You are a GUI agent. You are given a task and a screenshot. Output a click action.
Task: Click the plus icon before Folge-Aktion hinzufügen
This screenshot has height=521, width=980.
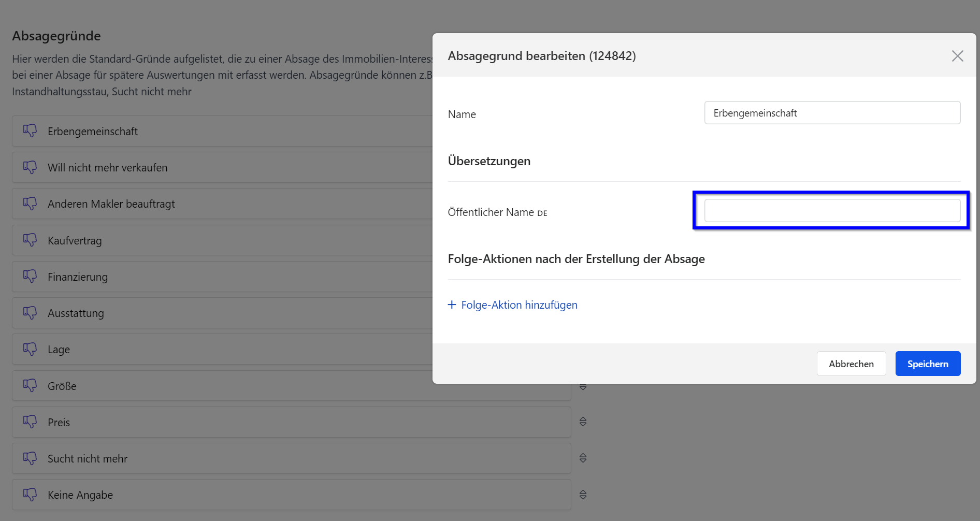click(452, 305)
